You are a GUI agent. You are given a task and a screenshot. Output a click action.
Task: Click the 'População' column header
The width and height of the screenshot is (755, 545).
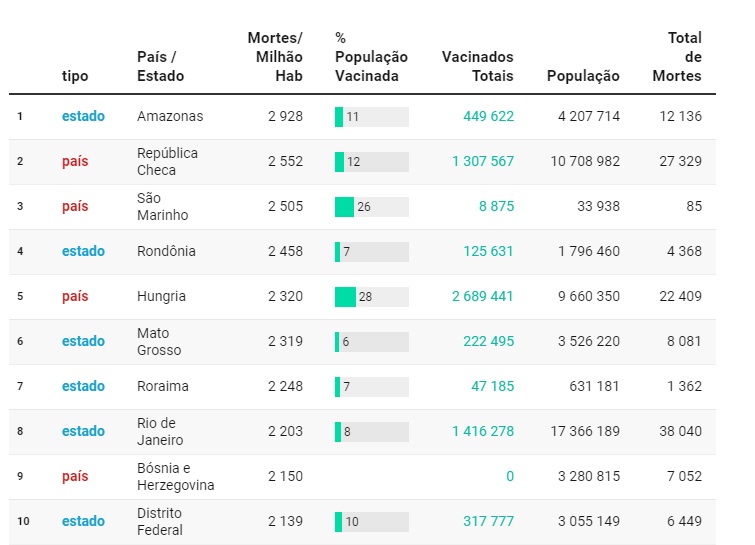click(x=583, y=76)
